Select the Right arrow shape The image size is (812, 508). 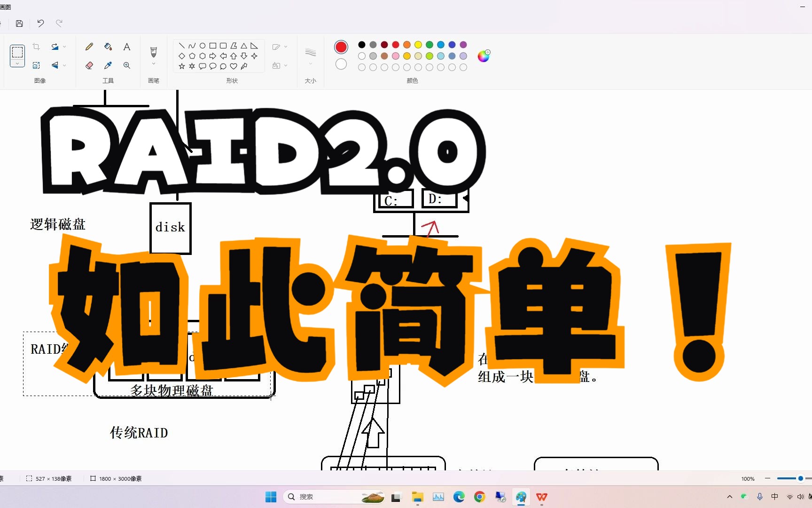tap(213, 56)
